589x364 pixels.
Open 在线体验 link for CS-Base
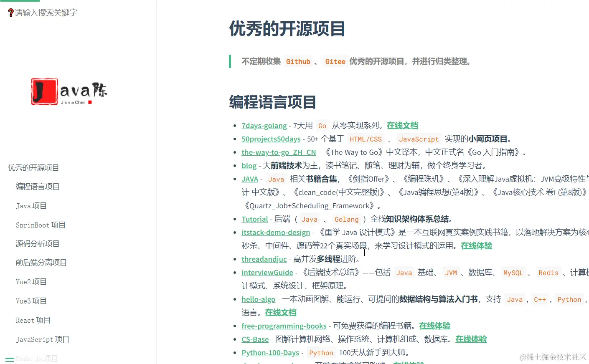[x=471, y=339]
